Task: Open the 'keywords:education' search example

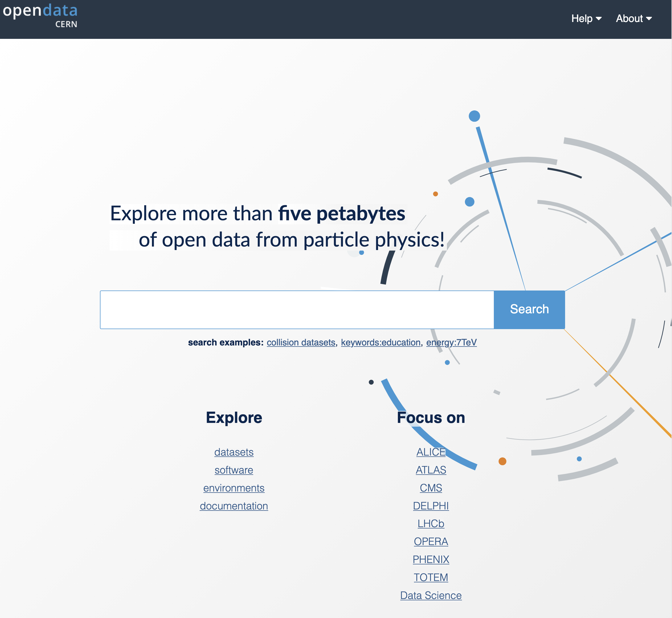Action: tap(381, 342)
